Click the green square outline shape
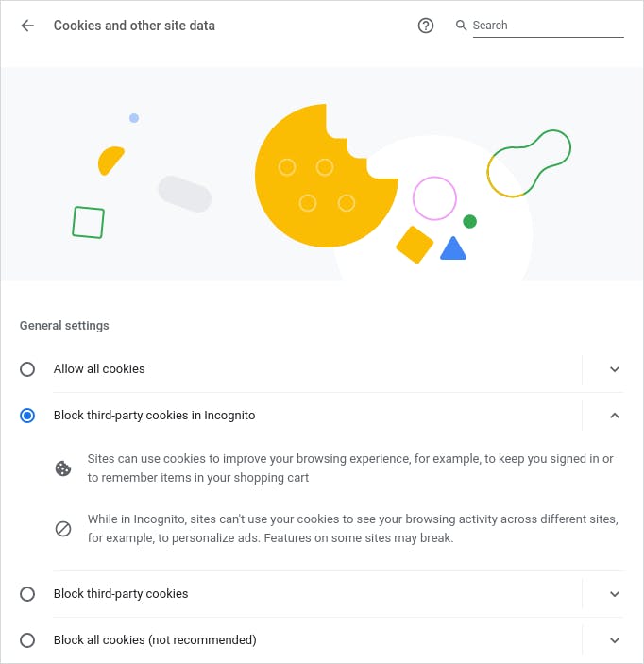The width and height of the screenshot is (644, 664). pos(88,222)
